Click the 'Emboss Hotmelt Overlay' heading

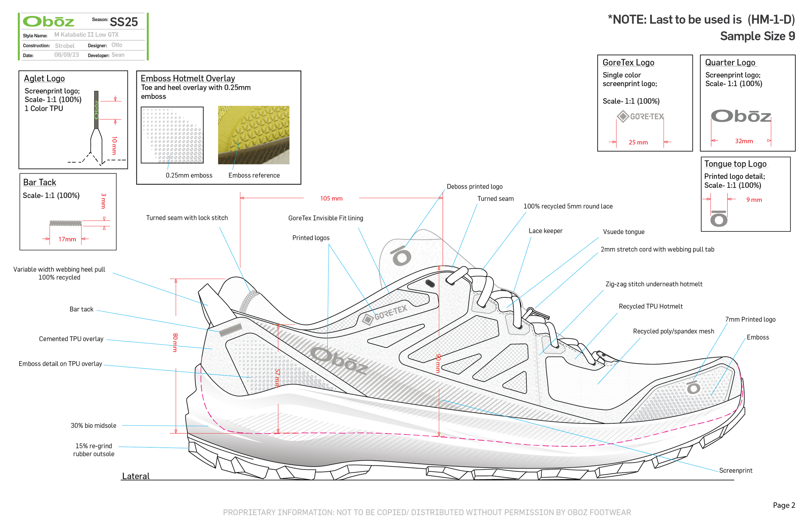tap(188, 78)
